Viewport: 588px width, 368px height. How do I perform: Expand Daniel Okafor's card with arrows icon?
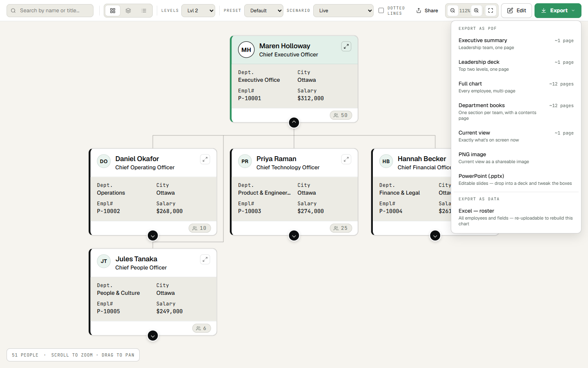pyautogui.click(x=205, y=159)
